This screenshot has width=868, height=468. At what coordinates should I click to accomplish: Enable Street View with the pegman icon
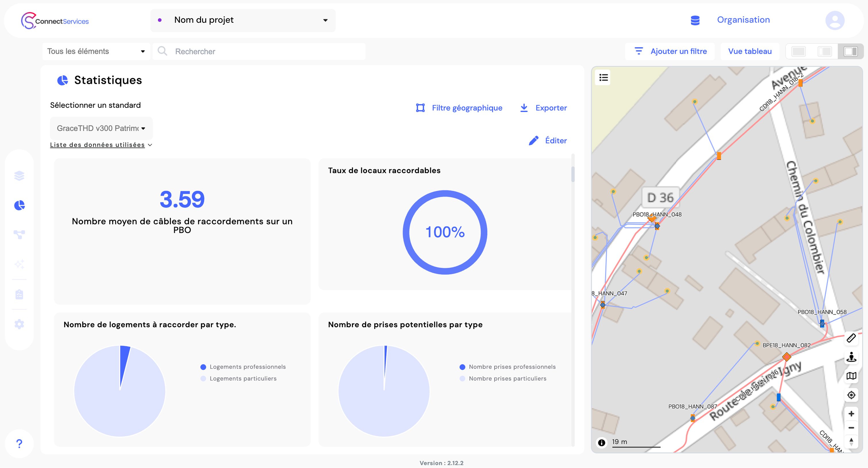click(x=852, y=357)
